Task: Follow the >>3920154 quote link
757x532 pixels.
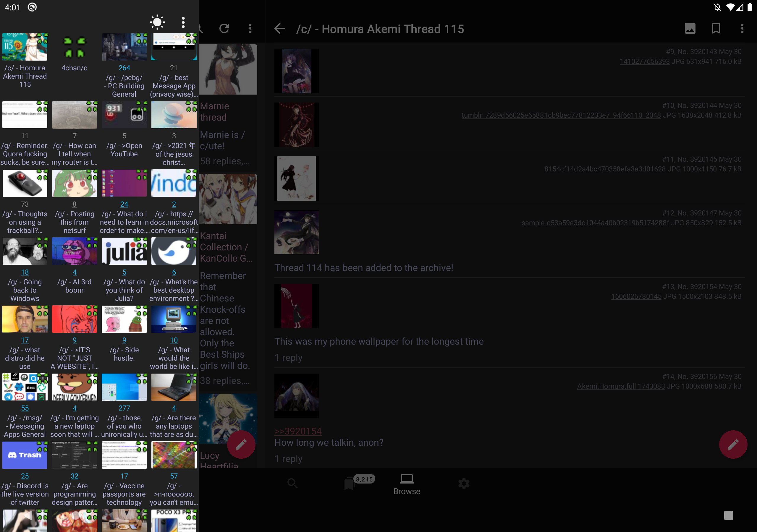Action: (x=298, y=431)
